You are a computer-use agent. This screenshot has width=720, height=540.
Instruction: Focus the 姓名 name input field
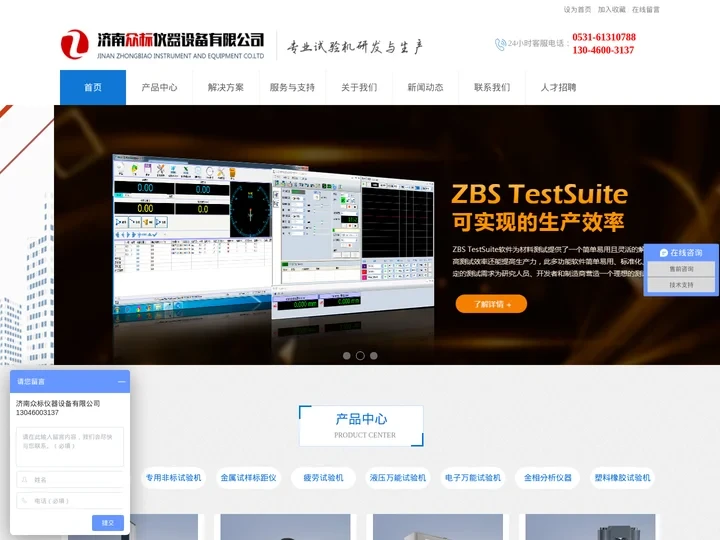70,479
